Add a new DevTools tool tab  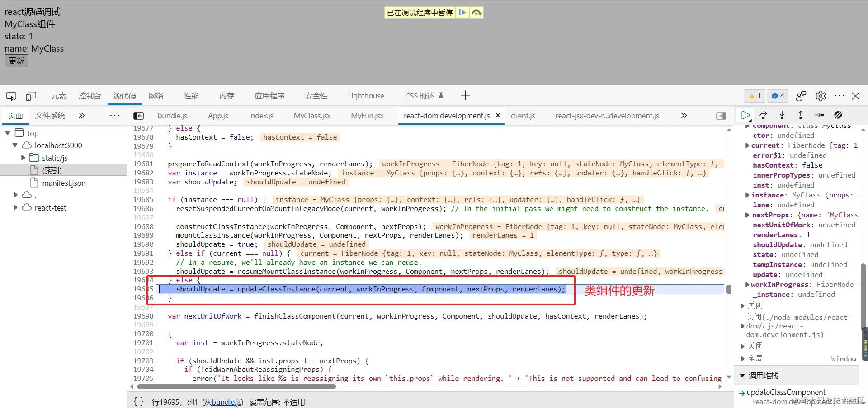(x=465, y=95)
